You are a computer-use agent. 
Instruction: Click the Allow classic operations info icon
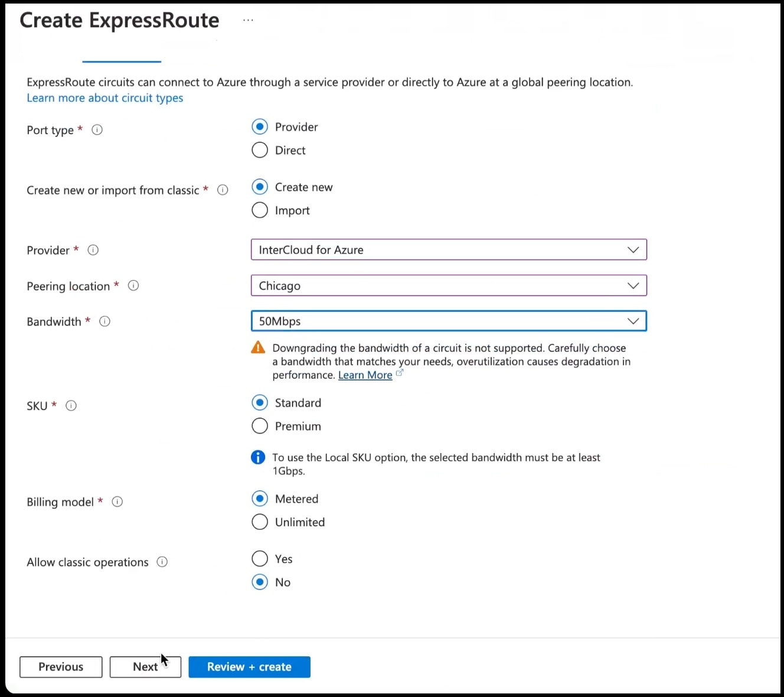pyautogui.click(x=162, y=562)
